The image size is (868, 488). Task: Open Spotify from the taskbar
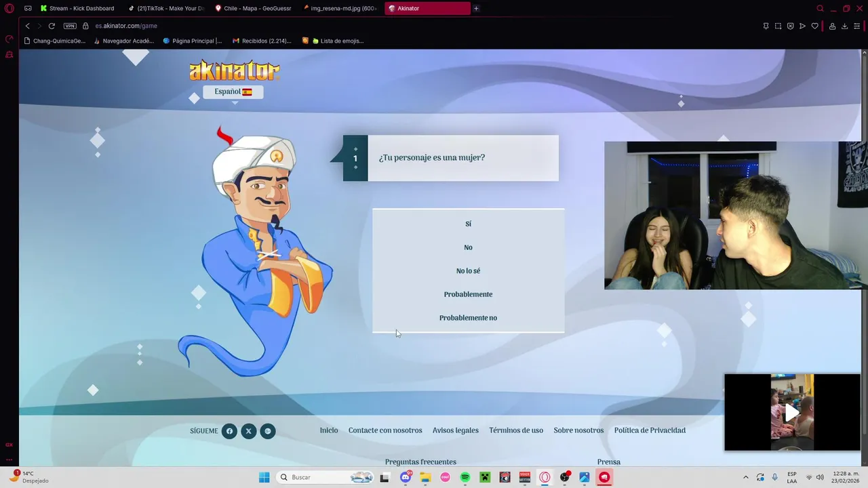465,477
